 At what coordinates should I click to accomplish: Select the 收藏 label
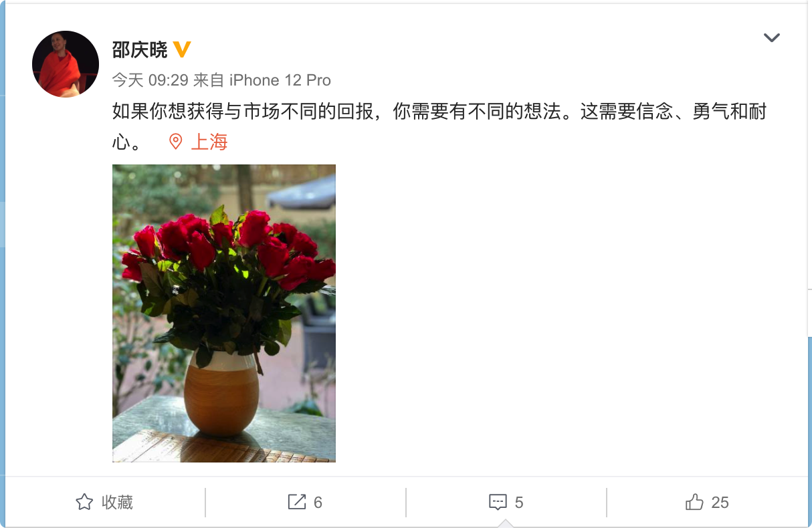click(118, 502)
